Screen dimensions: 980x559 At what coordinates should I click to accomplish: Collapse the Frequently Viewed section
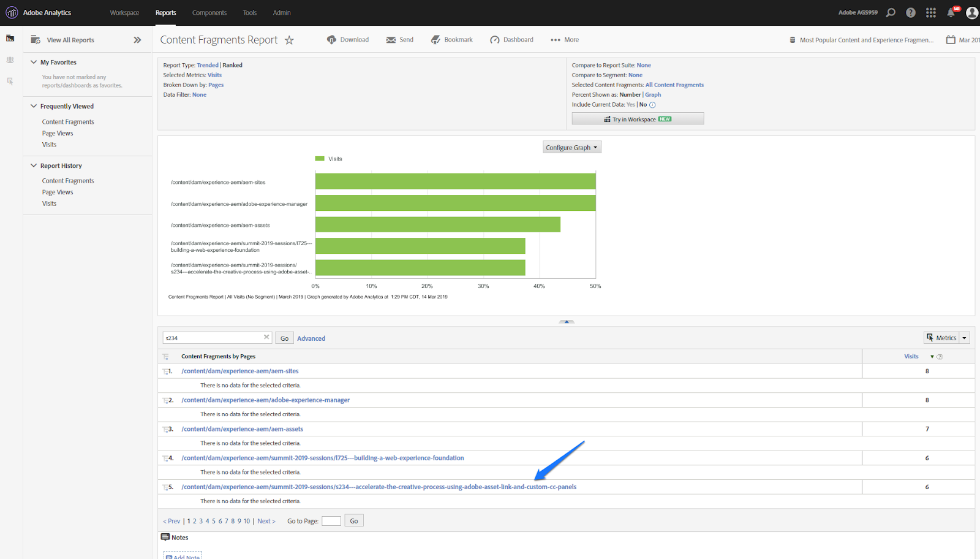pos(34,105)
